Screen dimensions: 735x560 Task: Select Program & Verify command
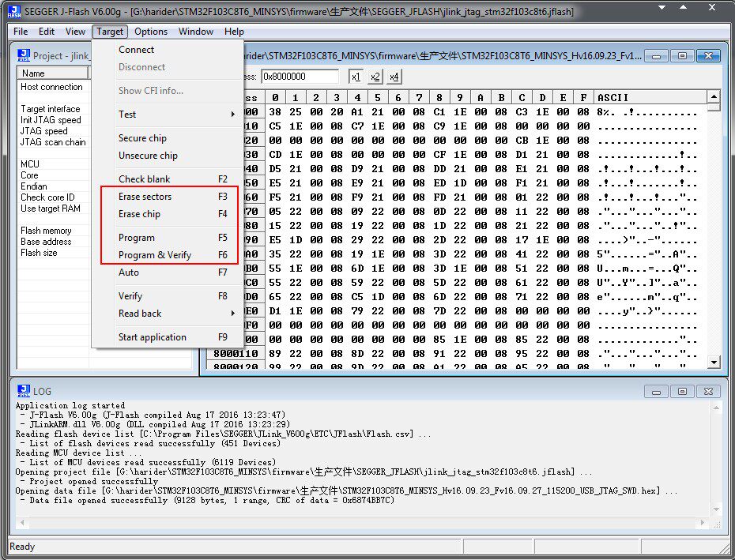pos(168,255)
